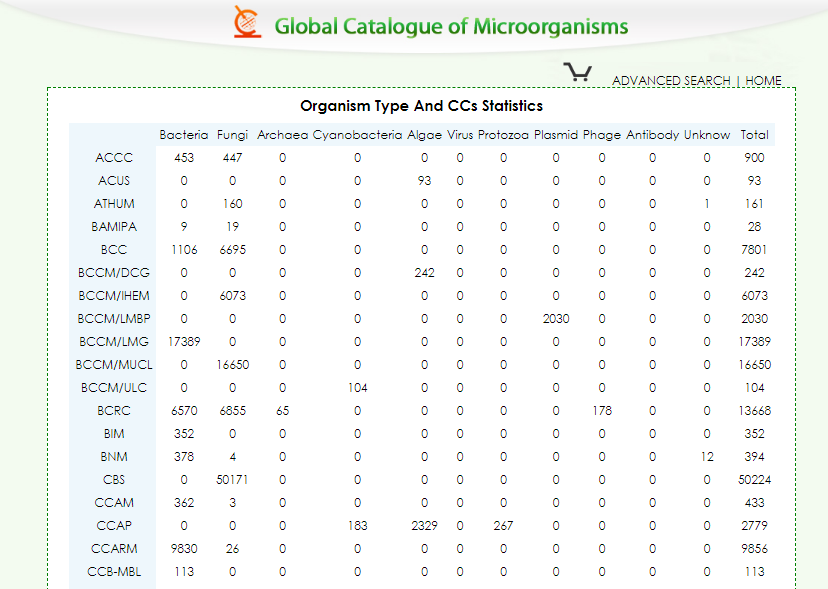
Task: Click the 433 total for CCAM
Action: tap(755, 502)
